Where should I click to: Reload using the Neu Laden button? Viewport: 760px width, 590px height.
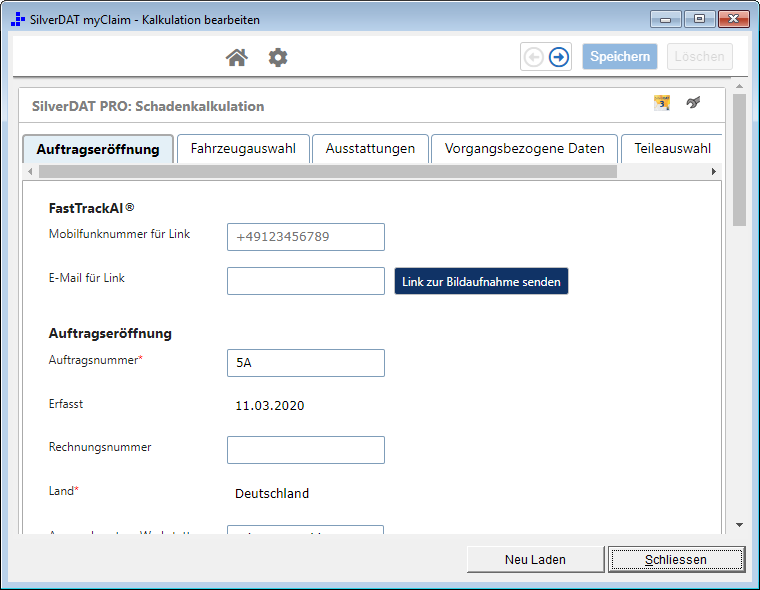(536, 559)
